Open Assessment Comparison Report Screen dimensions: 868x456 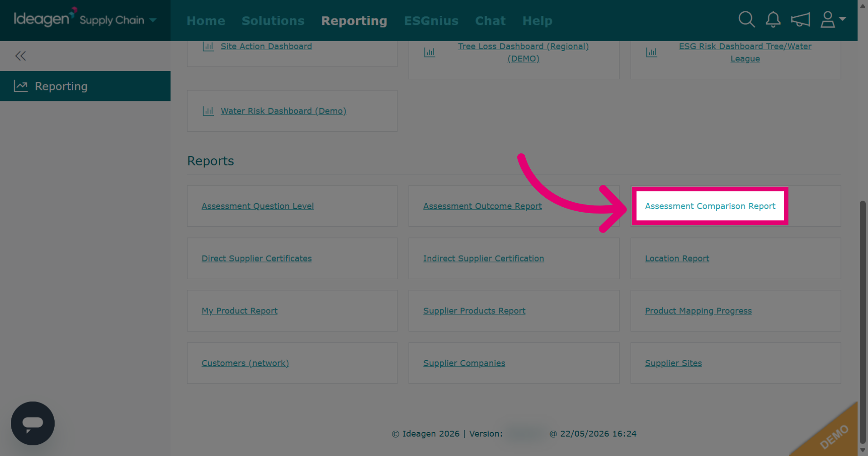click(x=710, y=206)
